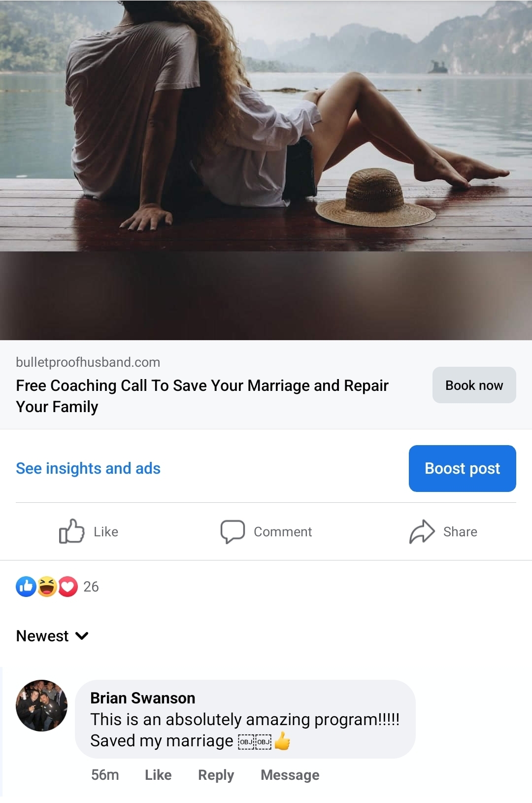Open the Free Coaching Call headline
The width and height of the screenshot is (532, 803).
coord(202,396)
